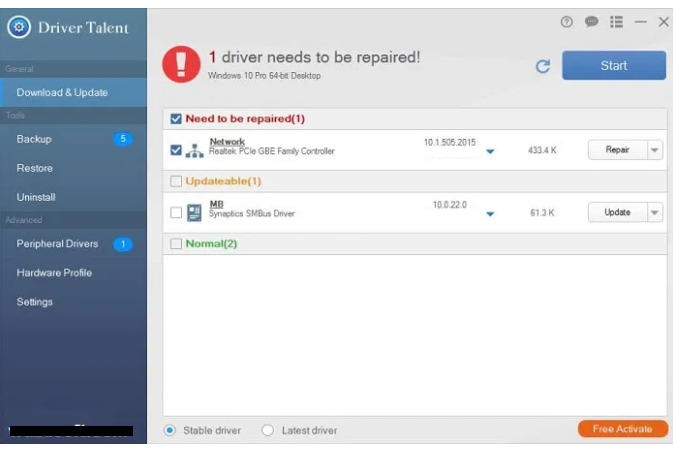The width and height of the screenshot is (673, 449).
Task: Open the help question mark icon
Action: tap(567, 22)
